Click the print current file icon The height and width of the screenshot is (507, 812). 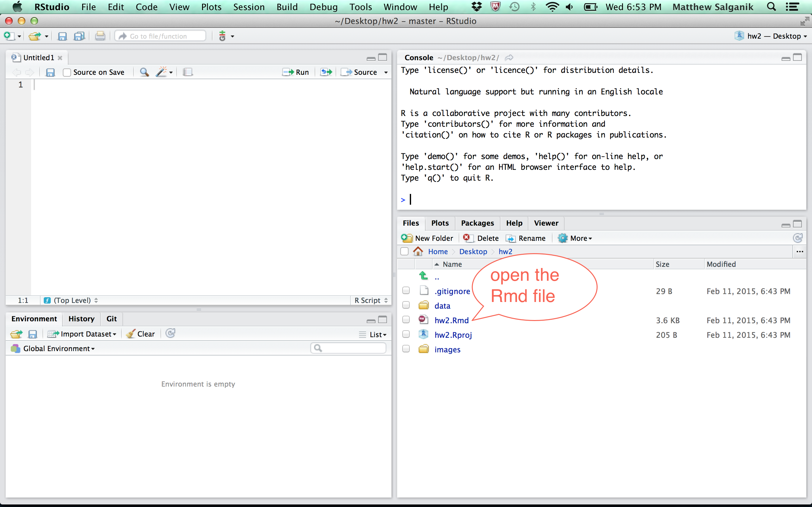point(100,36)
